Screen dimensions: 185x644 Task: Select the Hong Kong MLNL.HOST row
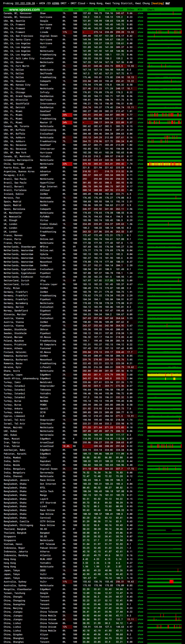point(92,559)
